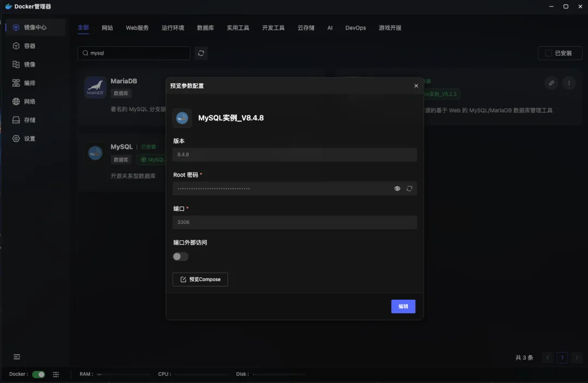The height and width of the screenshot is (383, 588).
Task: Select the 全部 category tab
Action: coord(83,28)
